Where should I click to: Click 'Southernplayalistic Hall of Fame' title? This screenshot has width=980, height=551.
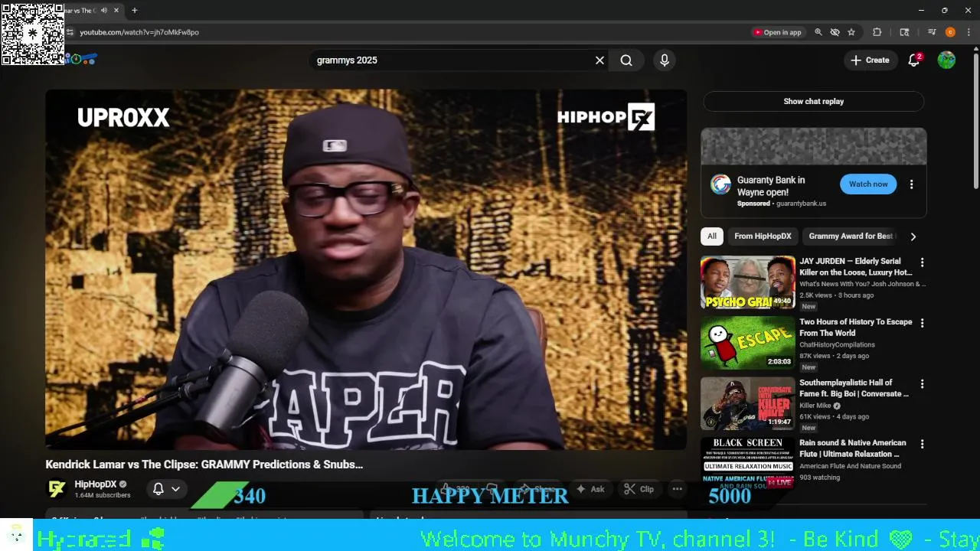pos(854,387)
